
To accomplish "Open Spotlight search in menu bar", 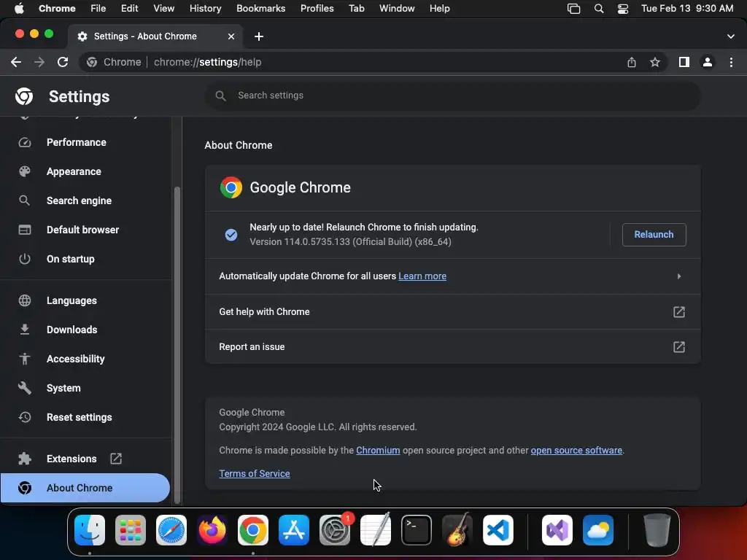I will tap(599, 9).
